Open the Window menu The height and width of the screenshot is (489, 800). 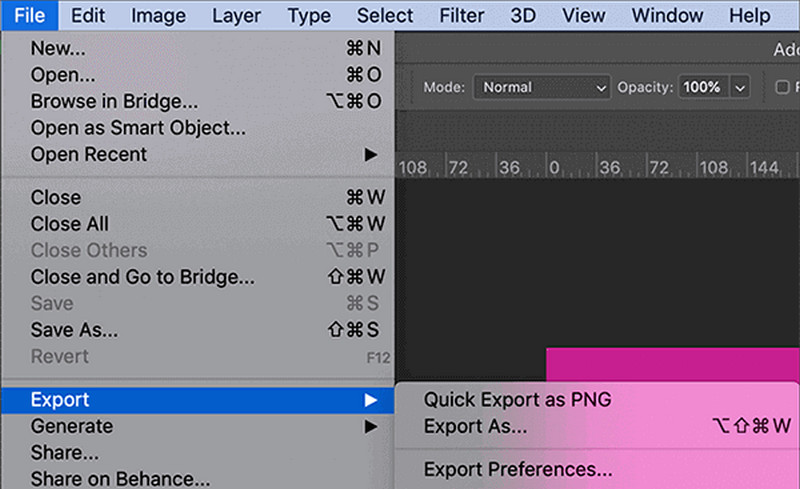pyautogui.click(x=668, y=16)
